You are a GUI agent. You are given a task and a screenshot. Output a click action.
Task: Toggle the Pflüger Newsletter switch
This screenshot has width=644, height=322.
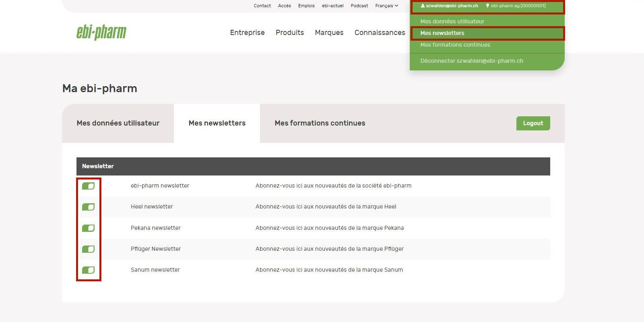(x=88, y=249)
